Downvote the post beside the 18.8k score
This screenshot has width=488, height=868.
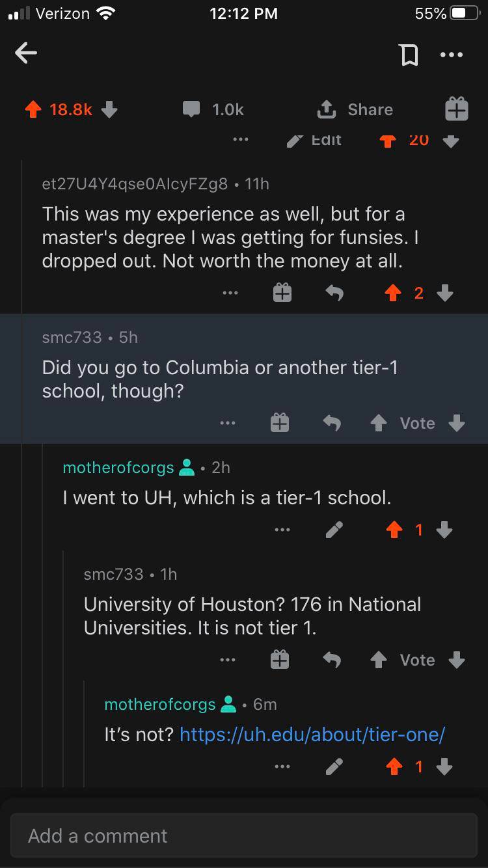click(x=109, y=110)
